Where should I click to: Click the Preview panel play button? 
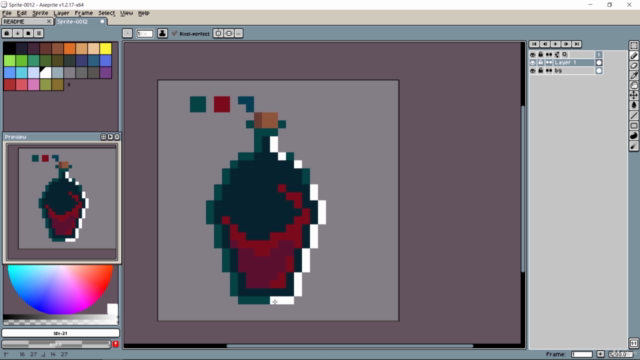(x=110, y=137)
